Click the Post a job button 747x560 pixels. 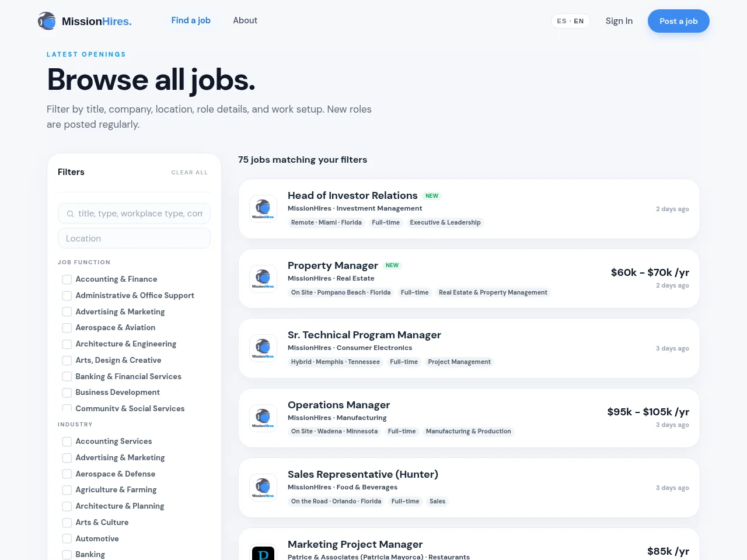(679, 21)
